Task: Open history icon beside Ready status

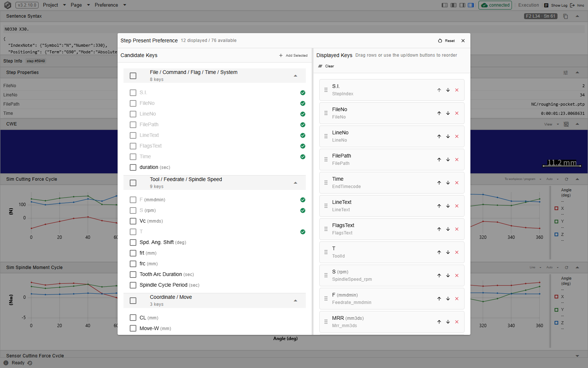Action: pos(30,363)
